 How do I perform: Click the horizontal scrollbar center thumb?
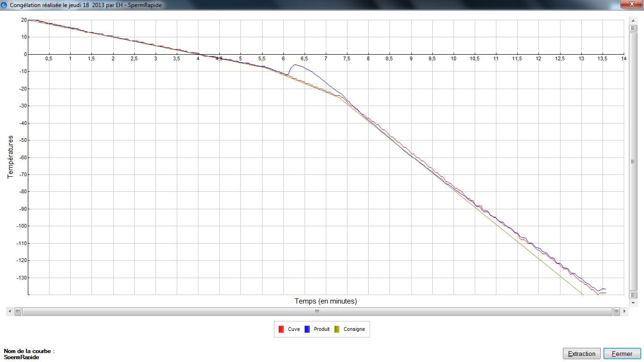pos(317,311)
